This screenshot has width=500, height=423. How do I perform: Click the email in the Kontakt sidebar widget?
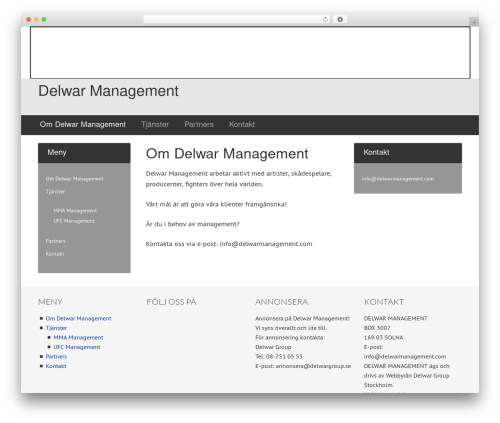click(x=398, y=179)
